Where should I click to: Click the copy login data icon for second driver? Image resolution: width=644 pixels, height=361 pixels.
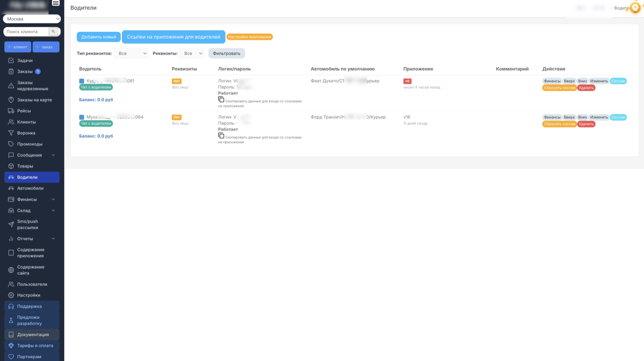221,136
